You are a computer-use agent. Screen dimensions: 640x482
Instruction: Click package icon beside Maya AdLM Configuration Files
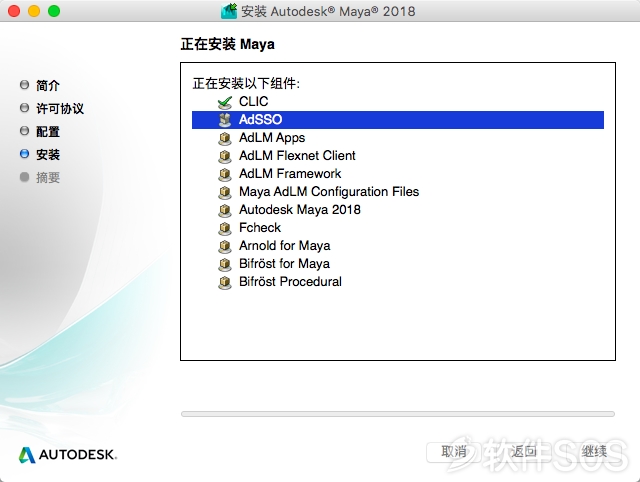point(224,192)
